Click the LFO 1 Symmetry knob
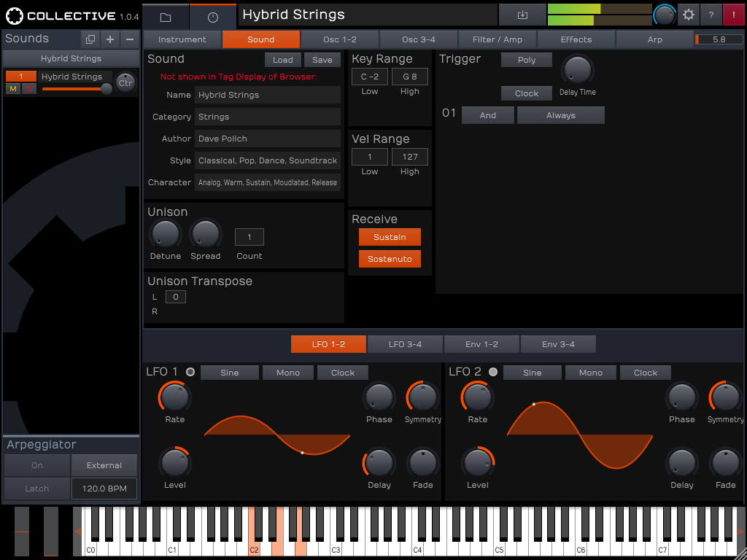The image size is (747, 560). (x=422, y=397)
